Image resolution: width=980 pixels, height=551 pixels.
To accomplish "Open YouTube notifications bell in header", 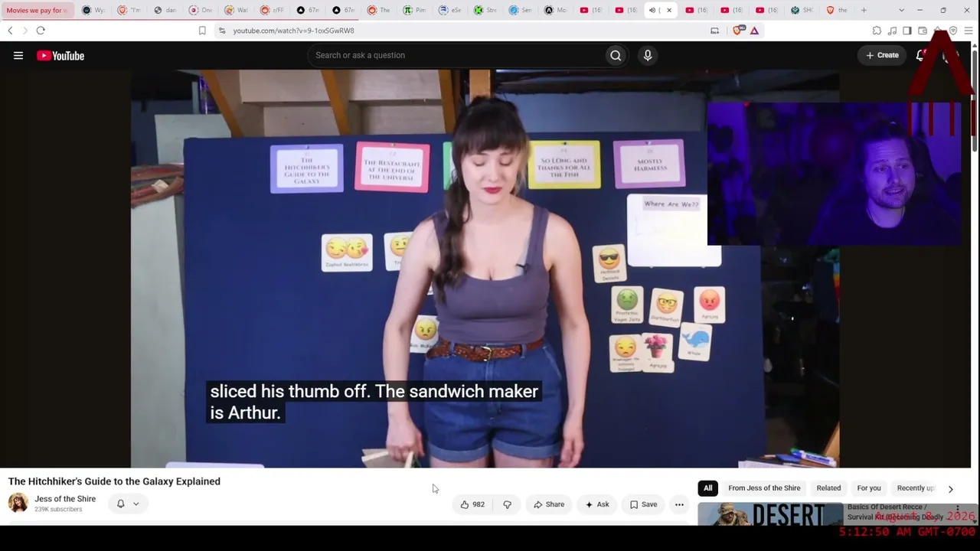I will click(x=920, y=55).
